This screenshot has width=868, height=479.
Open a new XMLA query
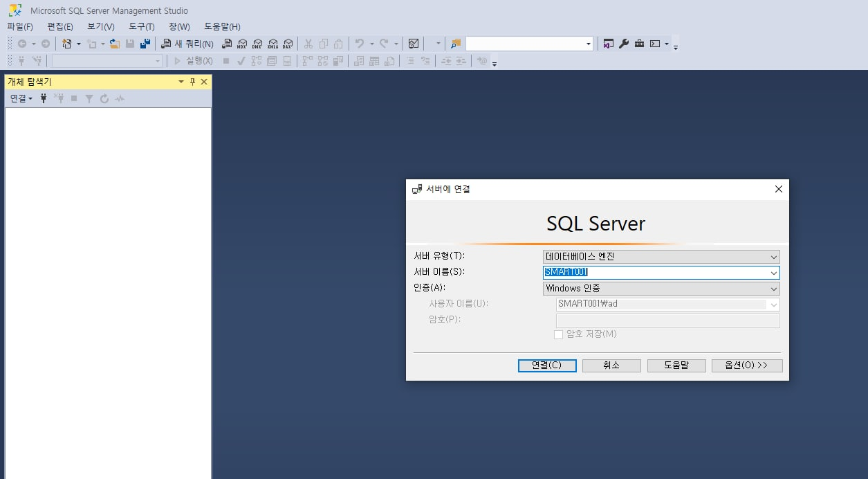(273, 44)
